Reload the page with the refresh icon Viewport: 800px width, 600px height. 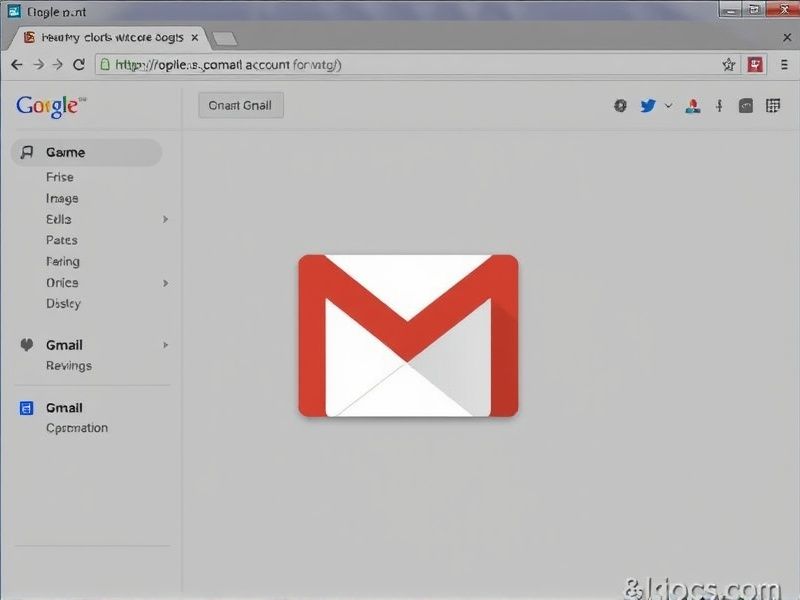tap(79, 65)
